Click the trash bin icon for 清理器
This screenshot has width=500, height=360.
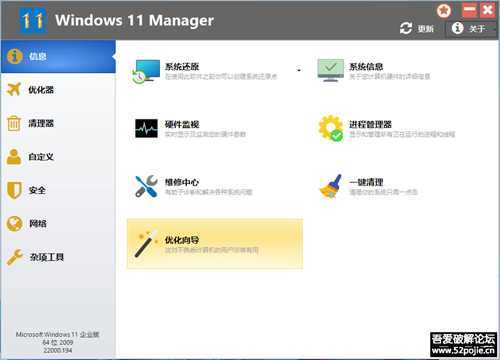click(x=14, y=123)
